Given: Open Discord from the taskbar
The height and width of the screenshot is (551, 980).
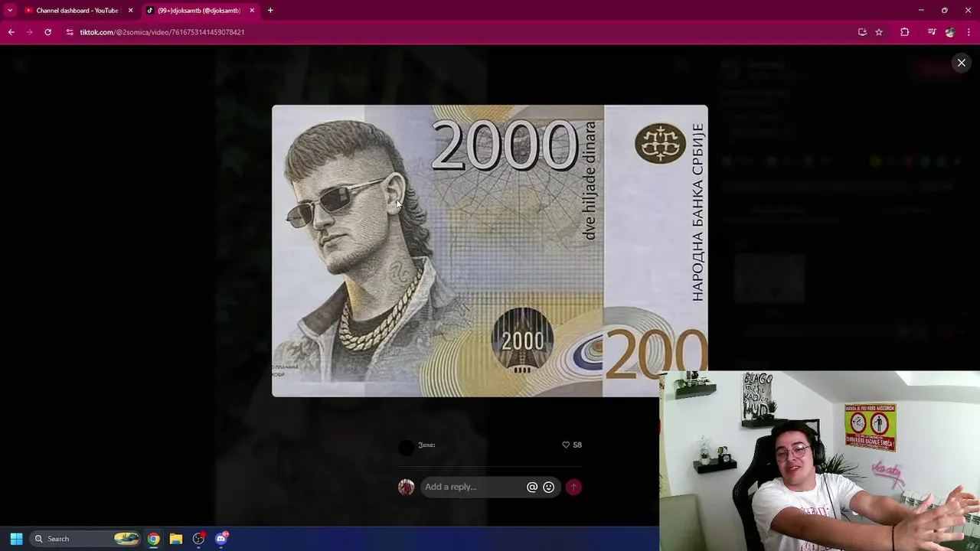Looking at the screenshot, I should [x=221, y=539].
